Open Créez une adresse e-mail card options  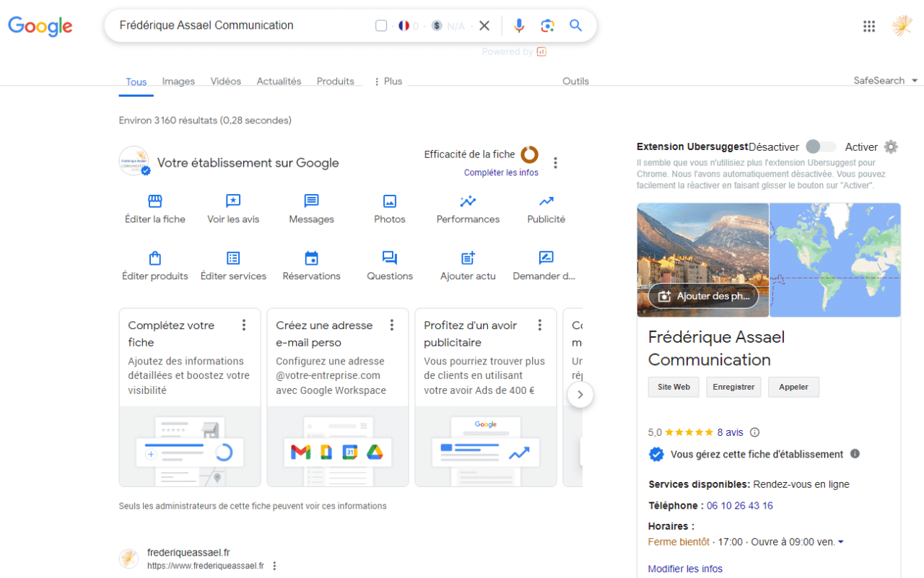pos(392,325)
